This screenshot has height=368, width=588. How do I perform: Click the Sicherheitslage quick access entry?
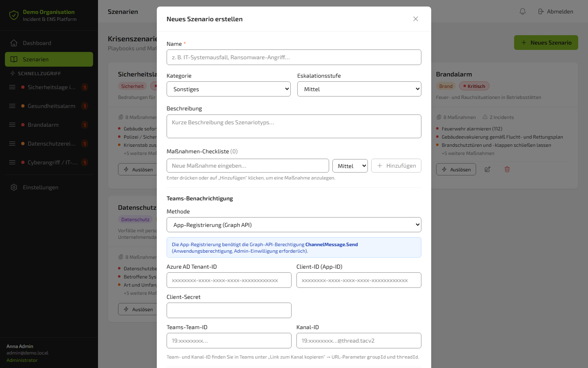click(x=54, y=87)
